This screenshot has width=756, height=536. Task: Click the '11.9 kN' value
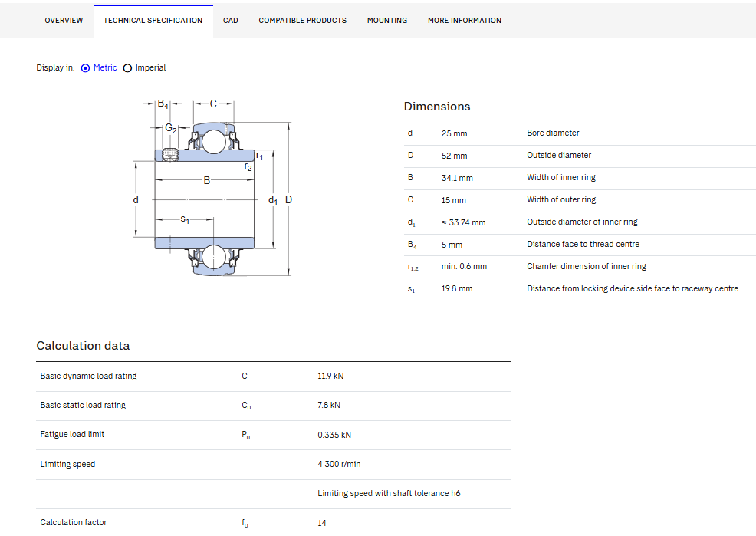(x=330, y=376)
